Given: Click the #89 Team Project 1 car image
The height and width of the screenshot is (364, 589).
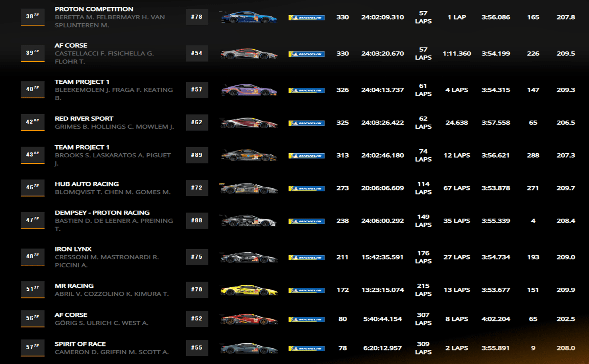Looking at the screenshot, I should 249,155.
